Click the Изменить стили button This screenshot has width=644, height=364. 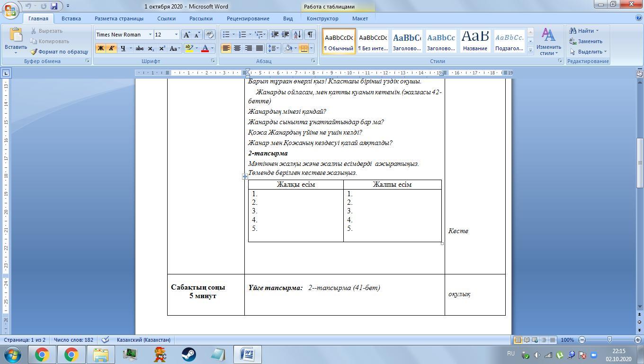pos(548,42)
